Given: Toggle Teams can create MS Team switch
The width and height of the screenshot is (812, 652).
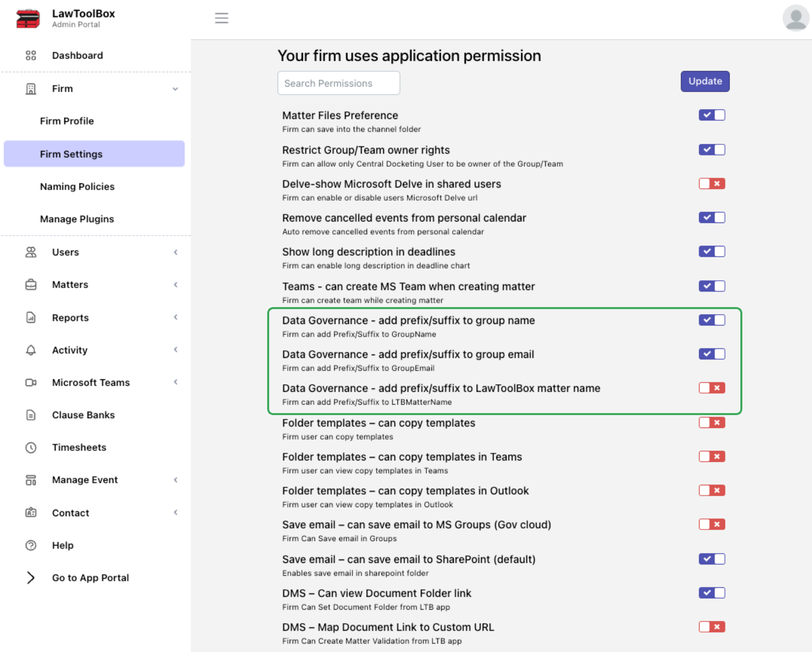Looking at the screenshot, I should coord(711,286).
